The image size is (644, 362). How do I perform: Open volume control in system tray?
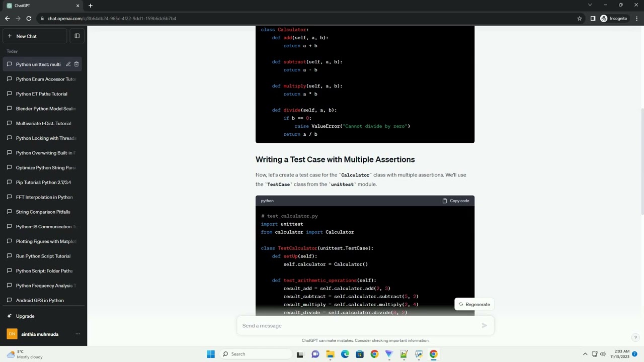pyautogui.click(x=603, y=354)
